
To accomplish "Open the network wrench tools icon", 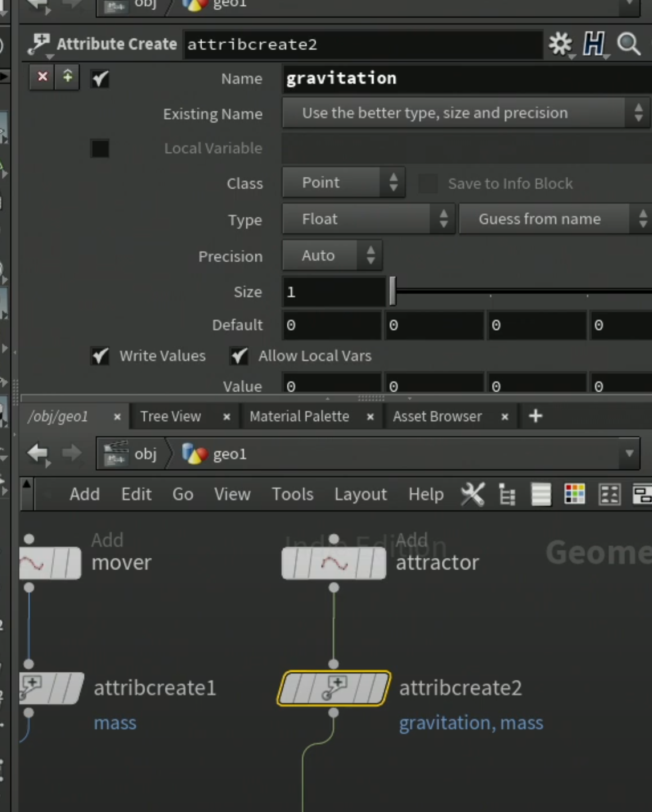I will click(472, 494).
